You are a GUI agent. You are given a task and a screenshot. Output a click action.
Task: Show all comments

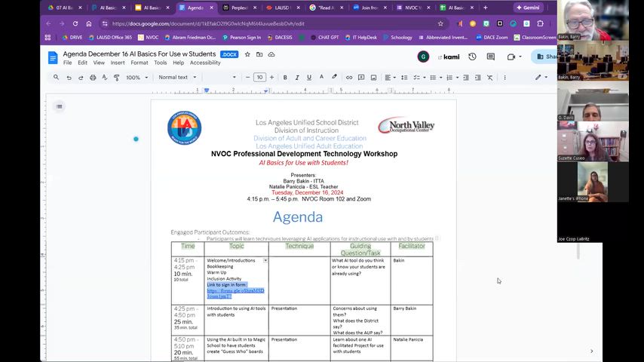point(491,57)
